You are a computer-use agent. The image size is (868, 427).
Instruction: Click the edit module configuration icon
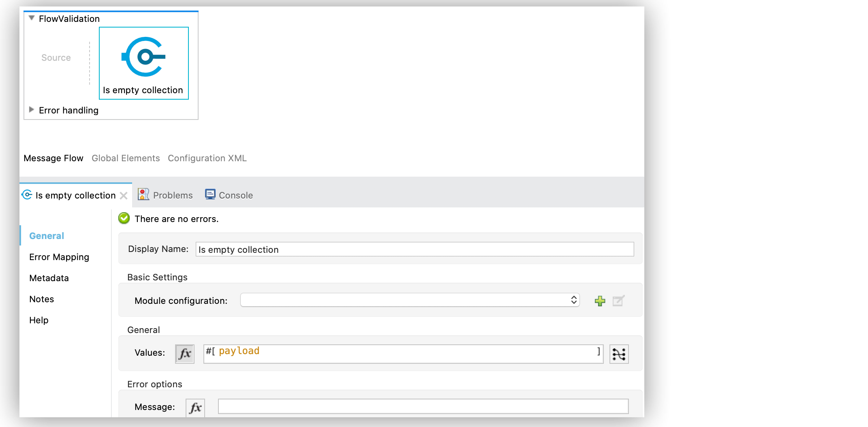pyautogui.click(x=618, y=301)
